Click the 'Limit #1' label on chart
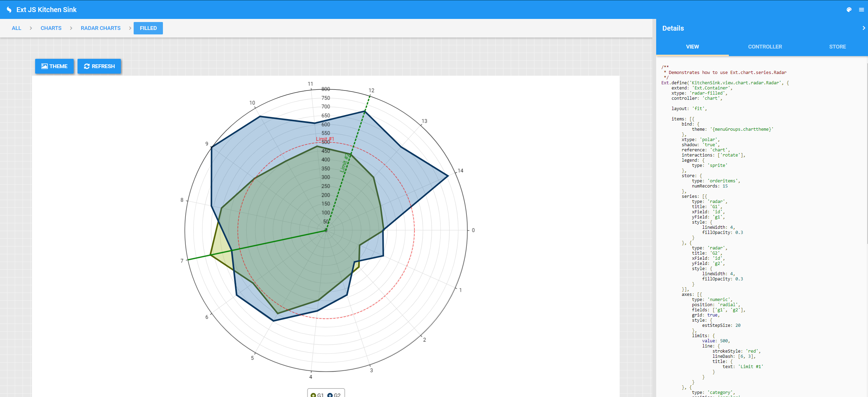Screen dimensions: 868x397 (x=325, y=139)
